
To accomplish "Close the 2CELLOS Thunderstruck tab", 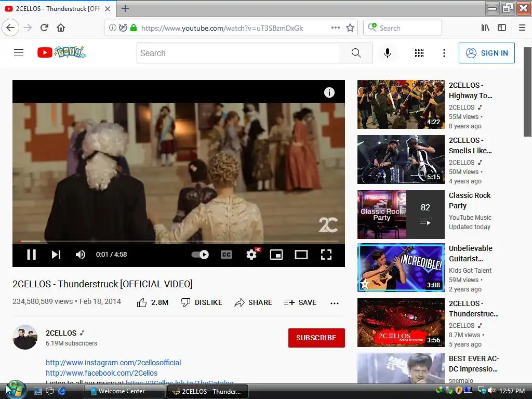I will [x=108, y=9].
